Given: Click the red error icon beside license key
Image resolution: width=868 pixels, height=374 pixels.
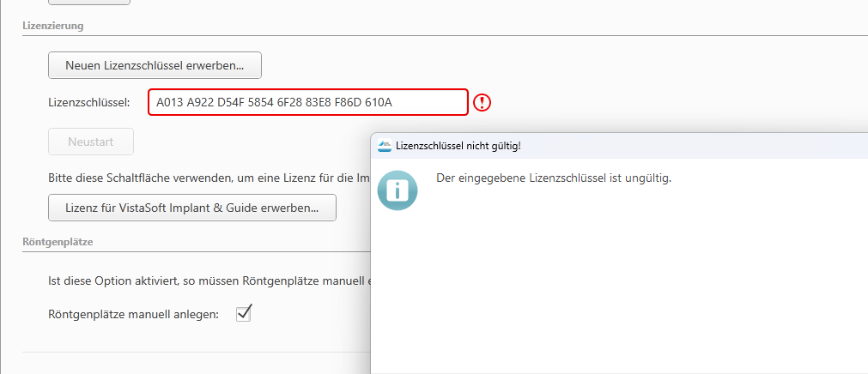Looking at the screenshot, I should pyautogui.click(x=483, y=103).
